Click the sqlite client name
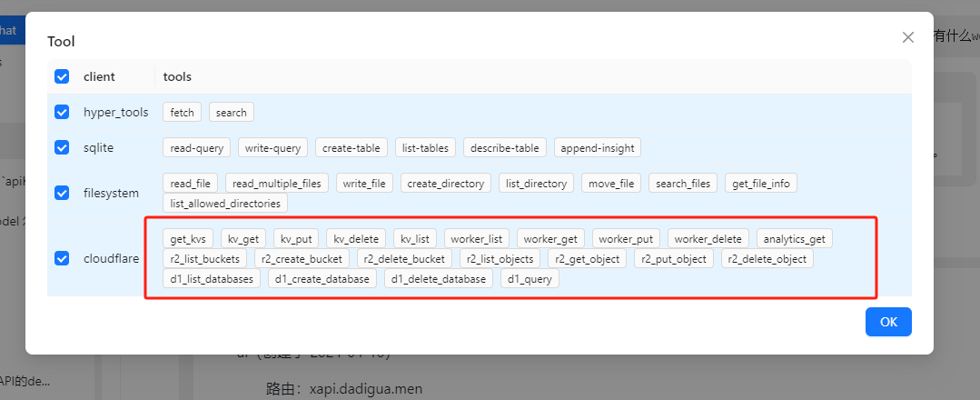The height and width of the screenshot is (400, 980). click(x=99, y=148)
